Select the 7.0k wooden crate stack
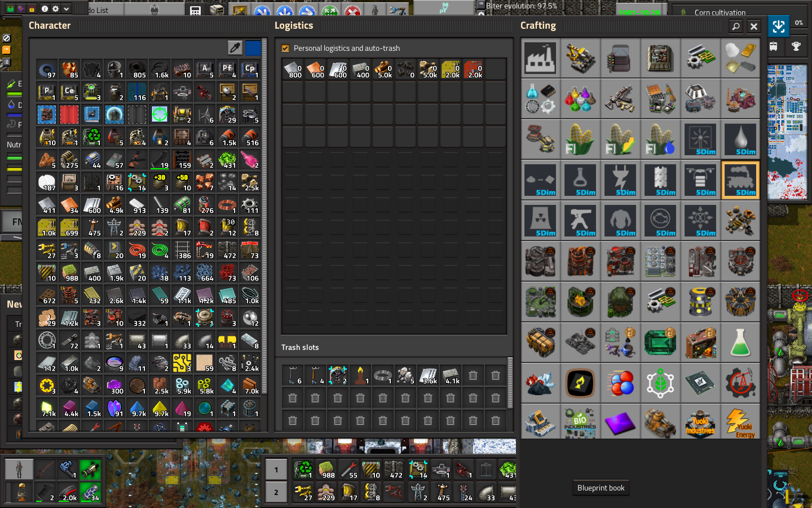812x508 pixels. tap(250, 386)
